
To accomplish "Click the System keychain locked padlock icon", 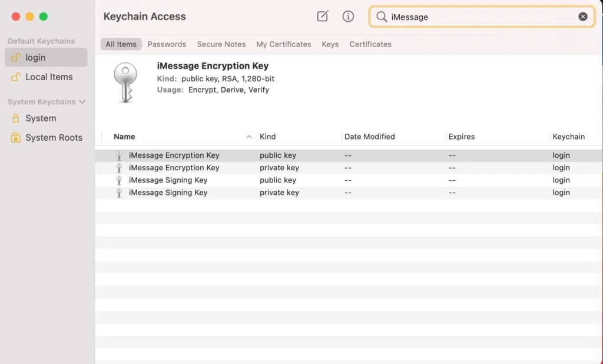I will click(x=15, y=118).
